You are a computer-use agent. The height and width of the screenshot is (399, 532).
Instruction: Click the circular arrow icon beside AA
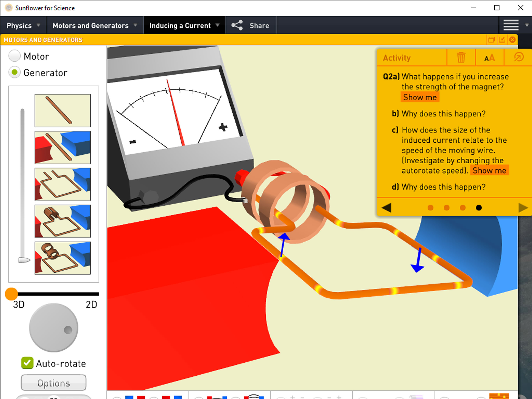click(519, 57)
